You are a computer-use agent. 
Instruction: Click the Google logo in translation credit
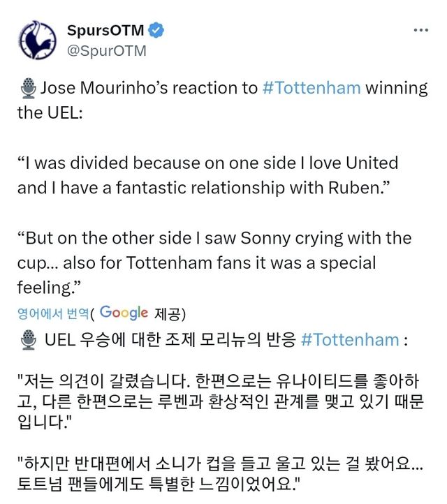coord(124,312)
